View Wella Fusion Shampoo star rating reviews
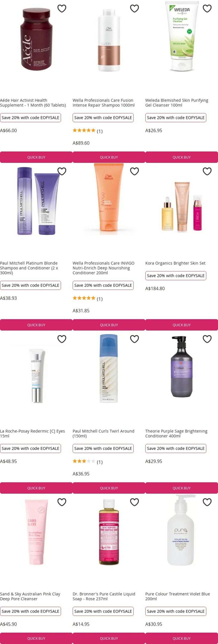The image size is (218, 644). click(x=87, y=131)
